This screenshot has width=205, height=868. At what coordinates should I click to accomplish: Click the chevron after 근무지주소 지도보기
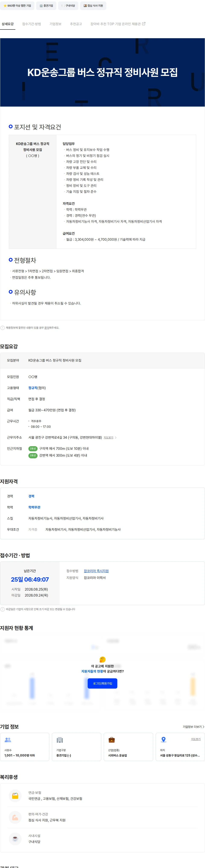(116, 437)
